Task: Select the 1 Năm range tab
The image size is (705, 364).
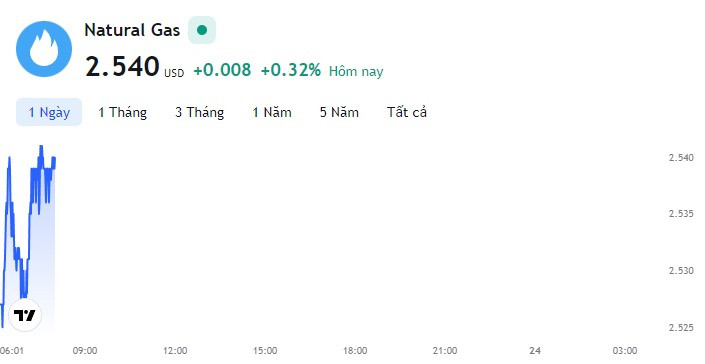Action: coord(272,112)
